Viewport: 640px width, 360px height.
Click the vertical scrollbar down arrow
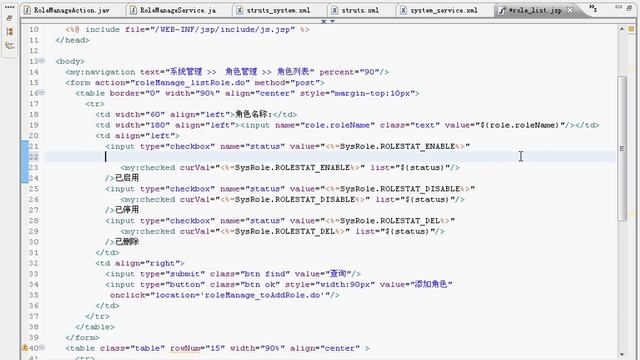(x=622, y=354)
